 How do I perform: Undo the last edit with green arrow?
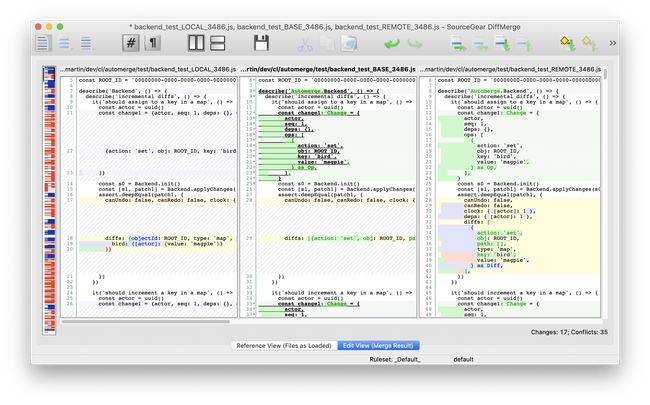392,43
